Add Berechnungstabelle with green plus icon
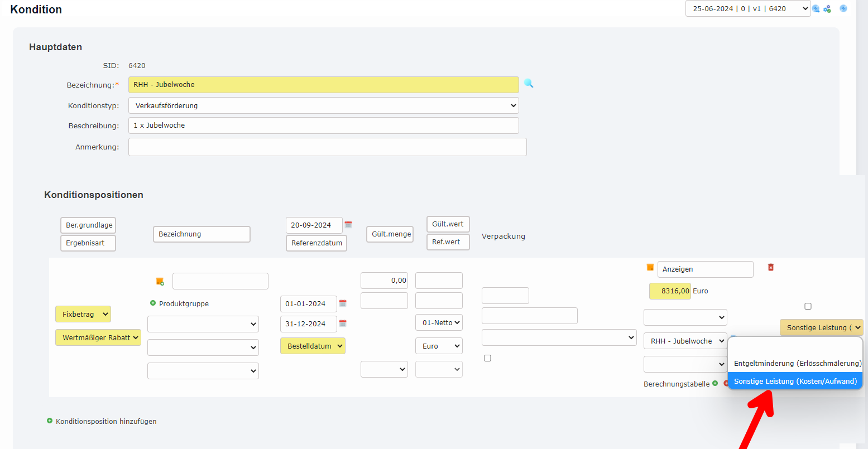 (715, 384)
